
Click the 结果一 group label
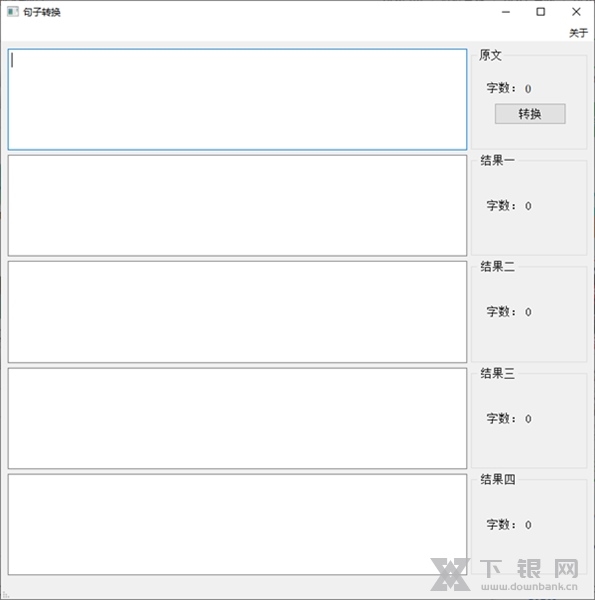pyautogui.click(x=497, y=160)
